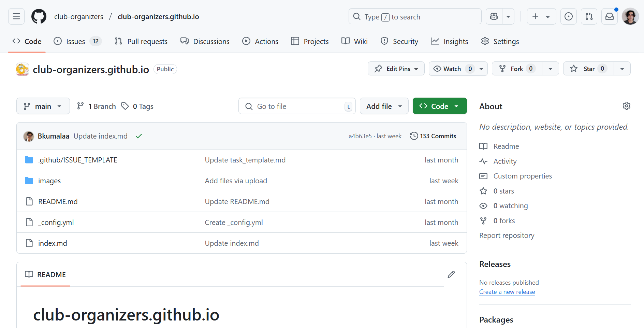View the 133 Commits history
Viewport: 644px width, 328px height.
coord(433,136)
